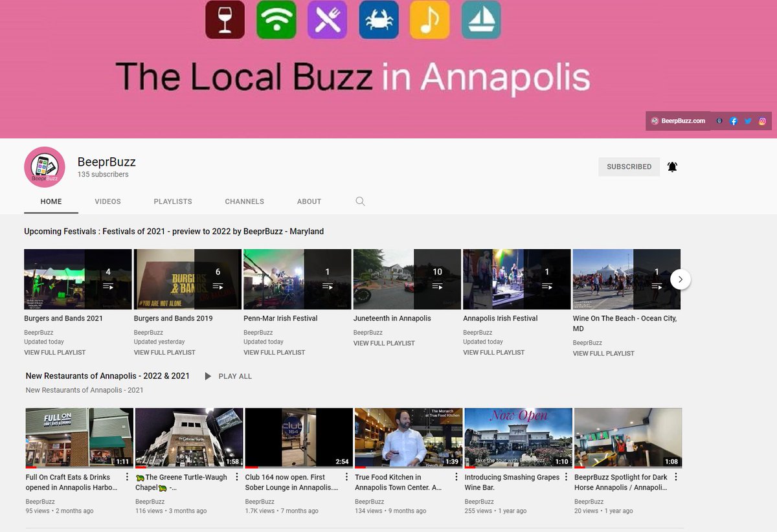777x532 pixels.
Task: Switch to the CHANNELS tab
Action: [x=244, y=201]
